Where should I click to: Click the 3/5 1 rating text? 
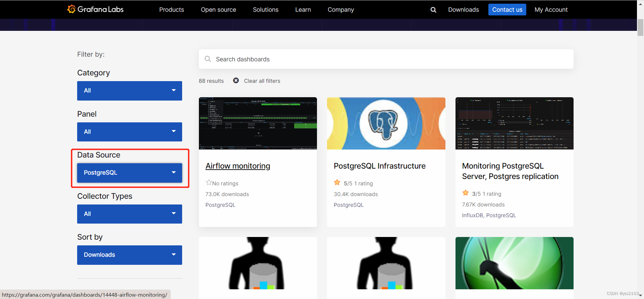(487, 194)
